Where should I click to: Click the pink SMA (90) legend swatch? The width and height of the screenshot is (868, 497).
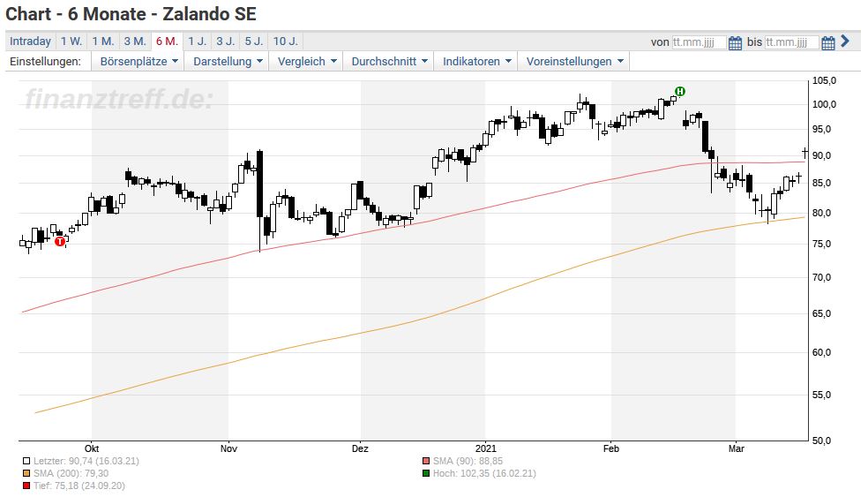(426, 461)
